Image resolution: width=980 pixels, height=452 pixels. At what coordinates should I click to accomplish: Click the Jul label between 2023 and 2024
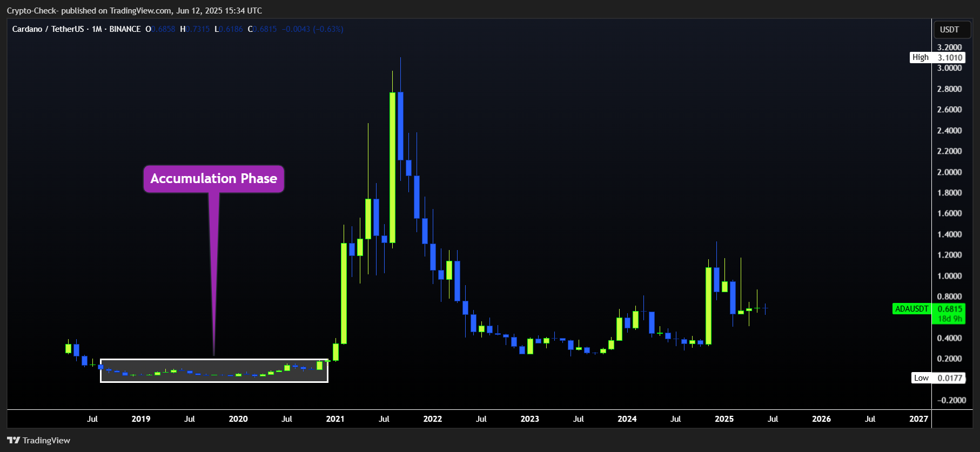(x=579, y=419)
